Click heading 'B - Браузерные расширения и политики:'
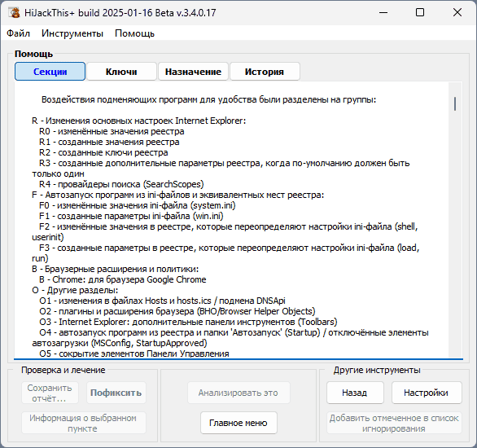The width and height of the screenshot is (477, 448). coord(115,269)
